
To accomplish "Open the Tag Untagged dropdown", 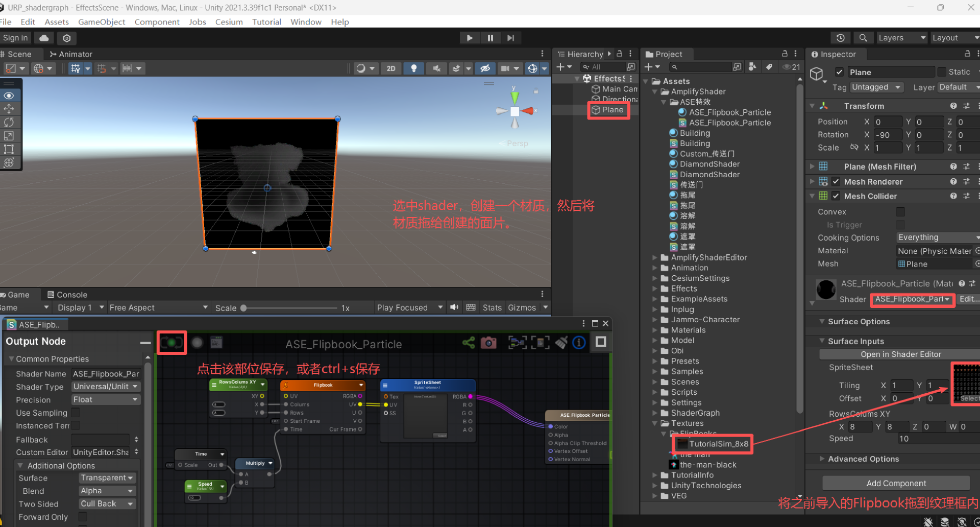I will [877, 87].
